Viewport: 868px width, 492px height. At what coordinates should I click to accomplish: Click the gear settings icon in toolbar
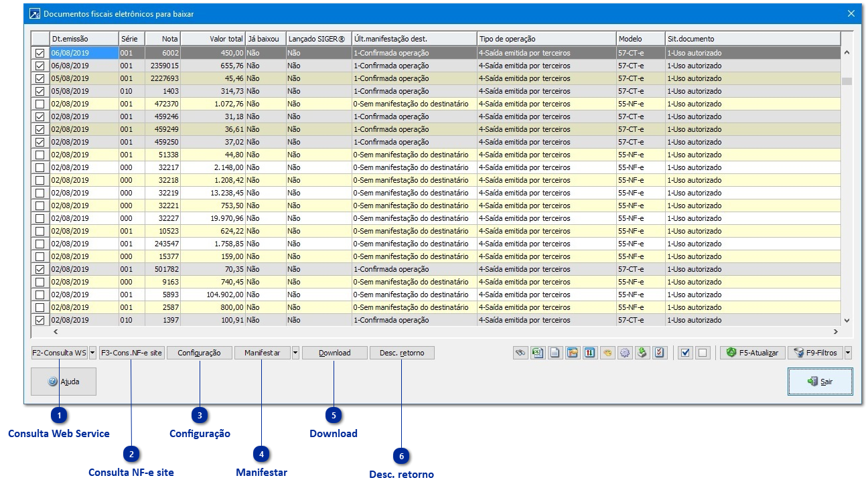point(625,353)
